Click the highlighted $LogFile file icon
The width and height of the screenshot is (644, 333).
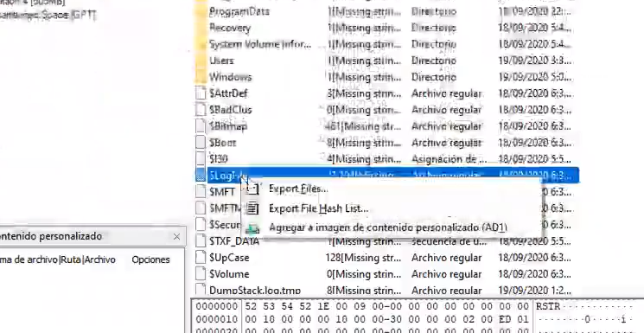click(x=201, y=176)
